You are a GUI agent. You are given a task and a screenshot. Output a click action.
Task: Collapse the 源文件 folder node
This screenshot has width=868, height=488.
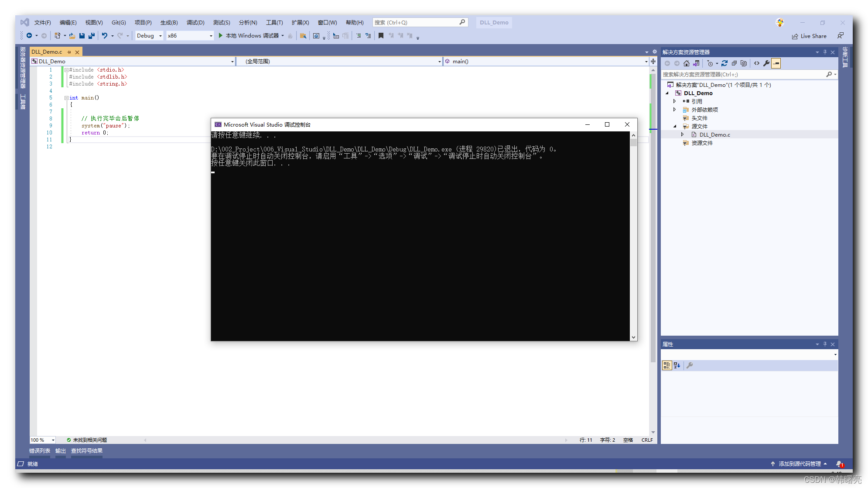[x=675, y=126]
